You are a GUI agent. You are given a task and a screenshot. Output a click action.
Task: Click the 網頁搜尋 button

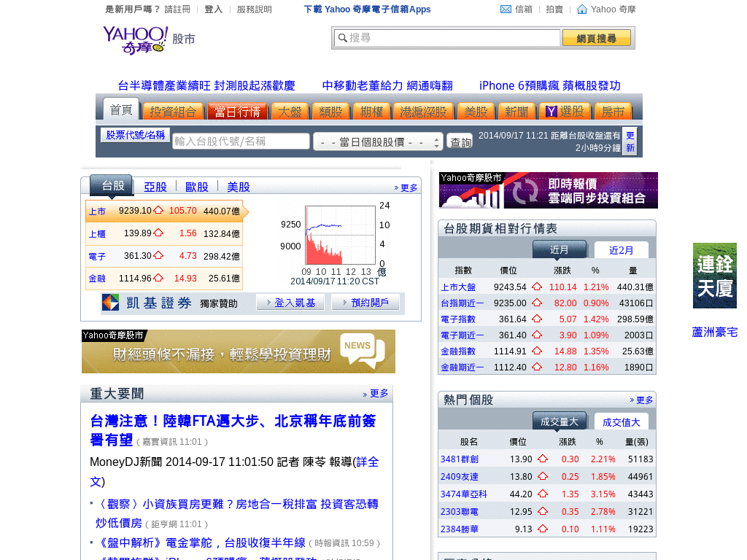[x=597, y=38]
